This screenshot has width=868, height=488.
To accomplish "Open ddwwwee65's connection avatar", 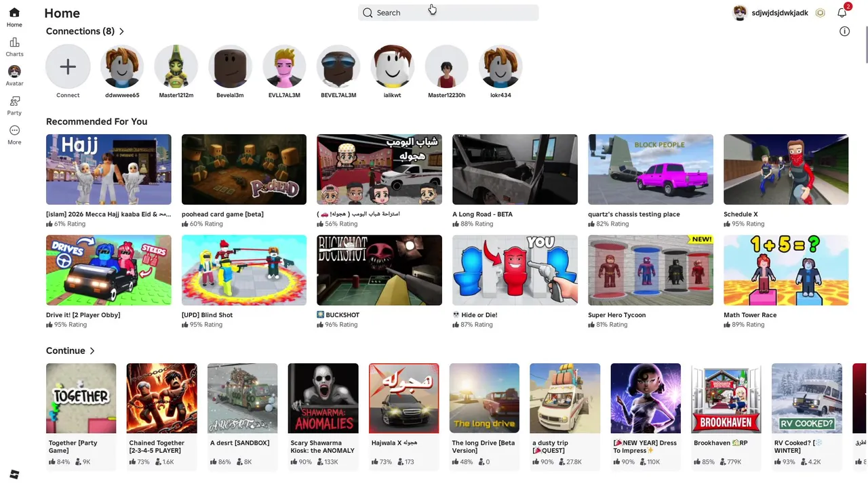I will (122, 66).
